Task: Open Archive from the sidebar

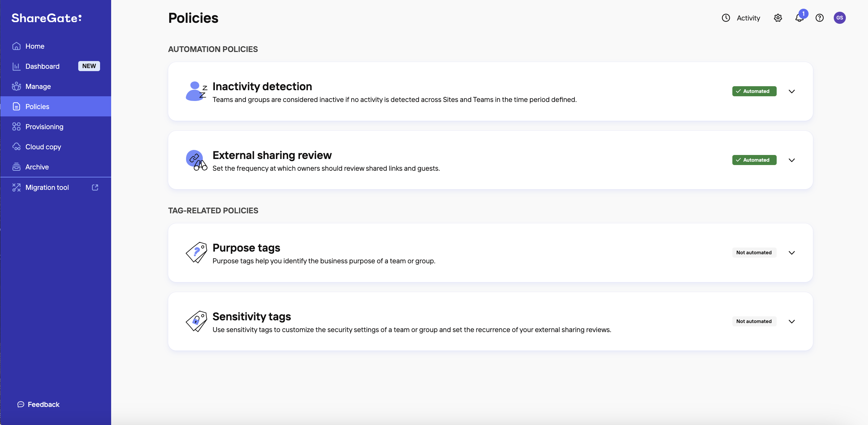Action: click(x=56, y=167)
